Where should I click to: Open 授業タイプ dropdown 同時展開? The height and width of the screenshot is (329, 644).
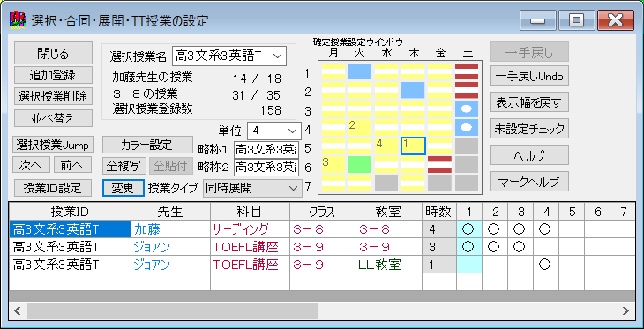252,189
